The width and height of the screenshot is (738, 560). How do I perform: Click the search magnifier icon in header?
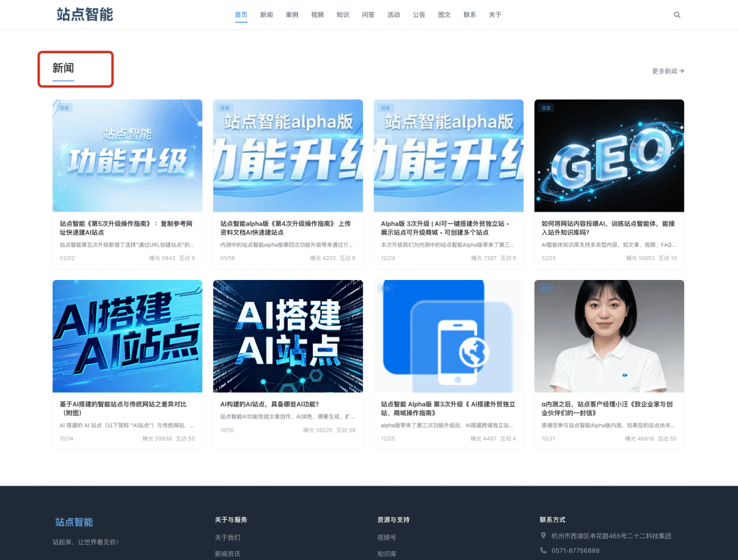[x=677, y=15]
